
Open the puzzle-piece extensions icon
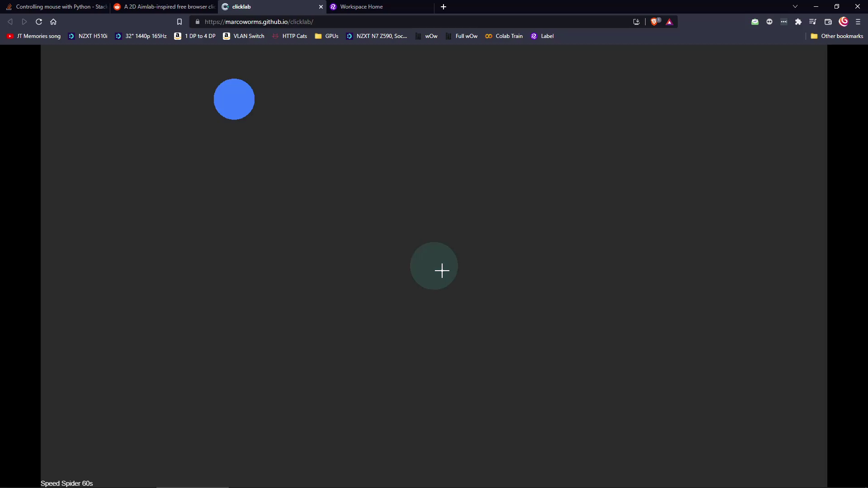[798, 22]
